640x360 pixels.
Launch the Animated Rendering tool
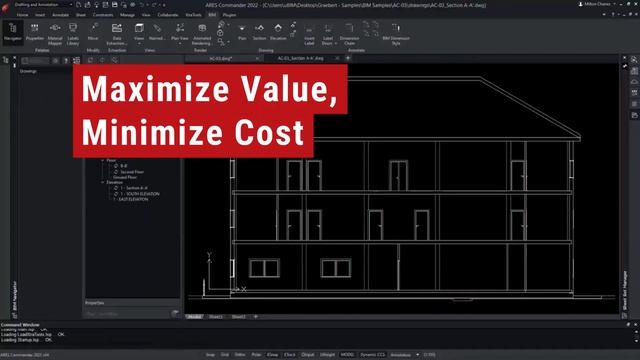coord(202,33)
